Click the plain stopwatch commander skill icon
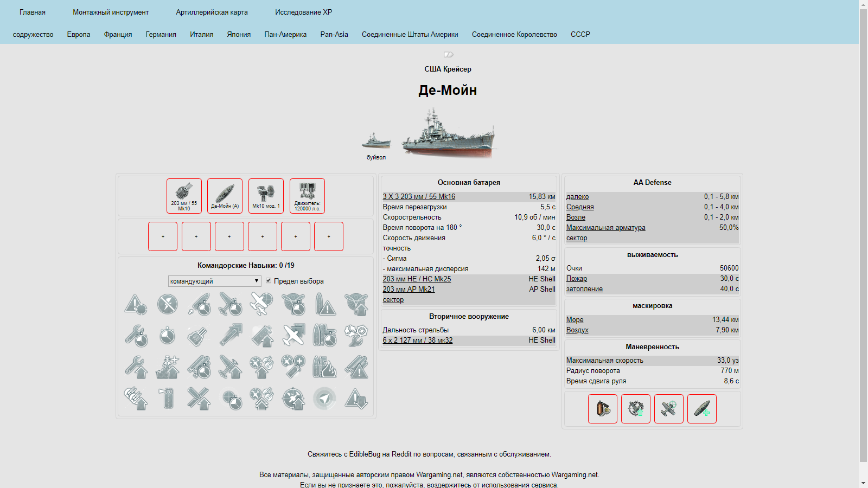The image size is (868, 488). [168, 336]
